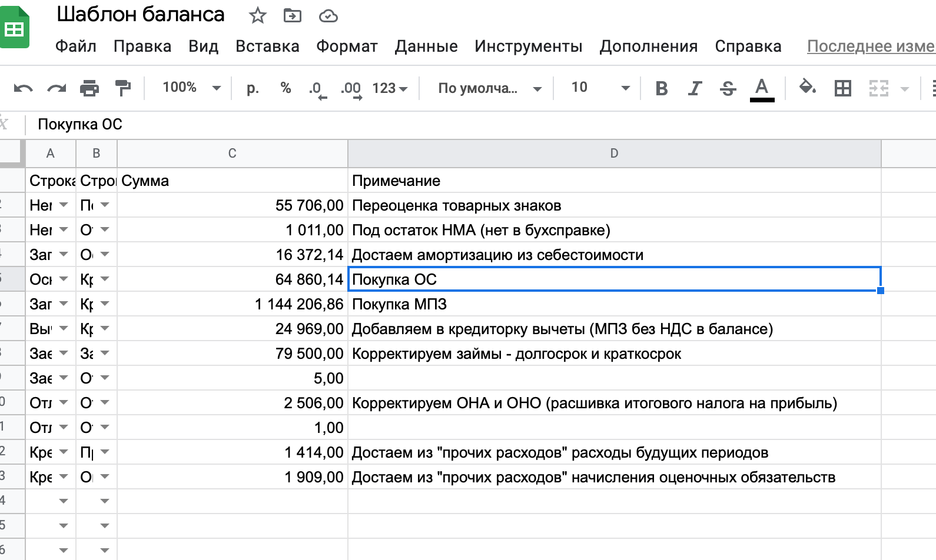Select column B header
The image size is (936, 560).
[x=97, y=154]
